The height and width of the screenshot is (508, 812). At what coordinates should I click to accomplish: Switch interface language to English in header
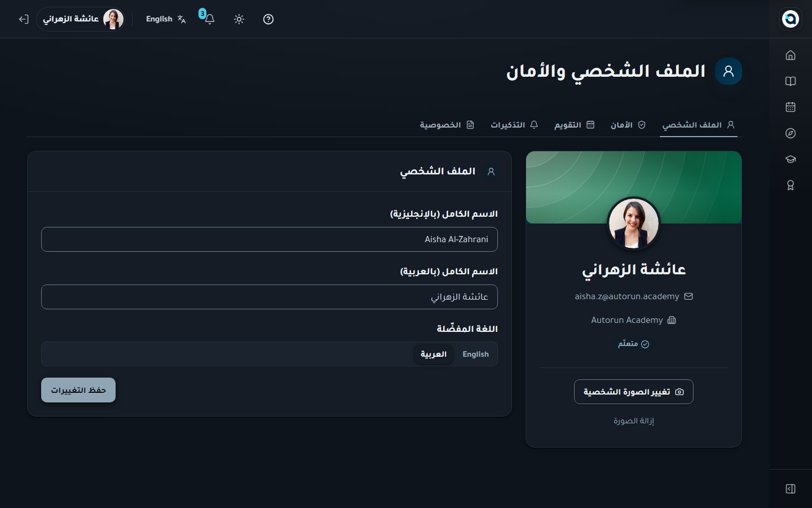tap(166, 19)
